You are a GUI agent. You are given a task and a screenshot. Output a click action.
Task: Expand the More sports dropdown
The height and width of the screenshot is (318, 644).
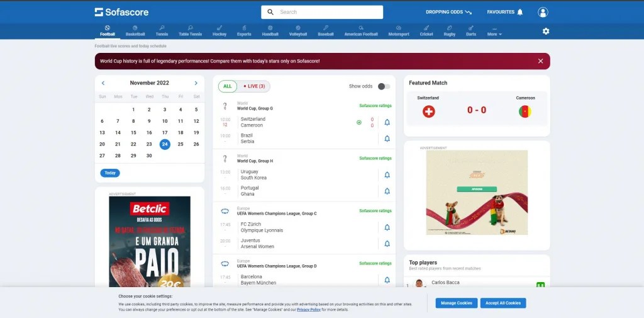click(x=494, y=31)
